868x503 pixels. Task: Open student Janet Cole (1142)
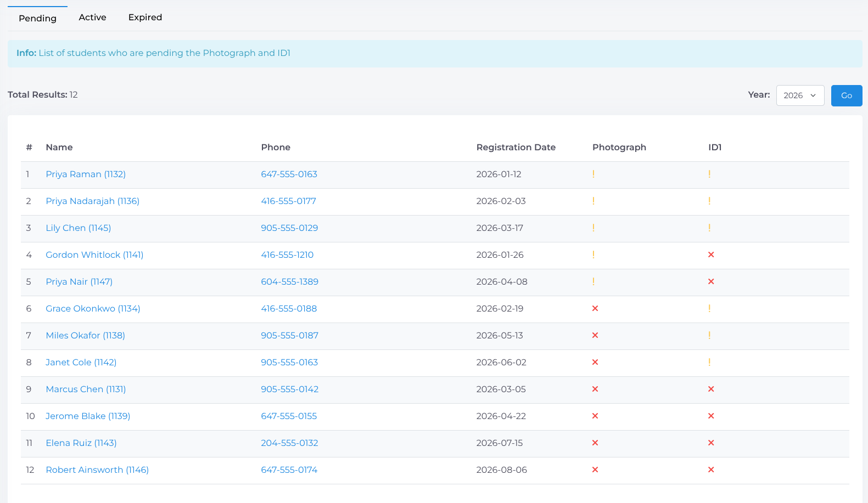[x=81, y=362]
